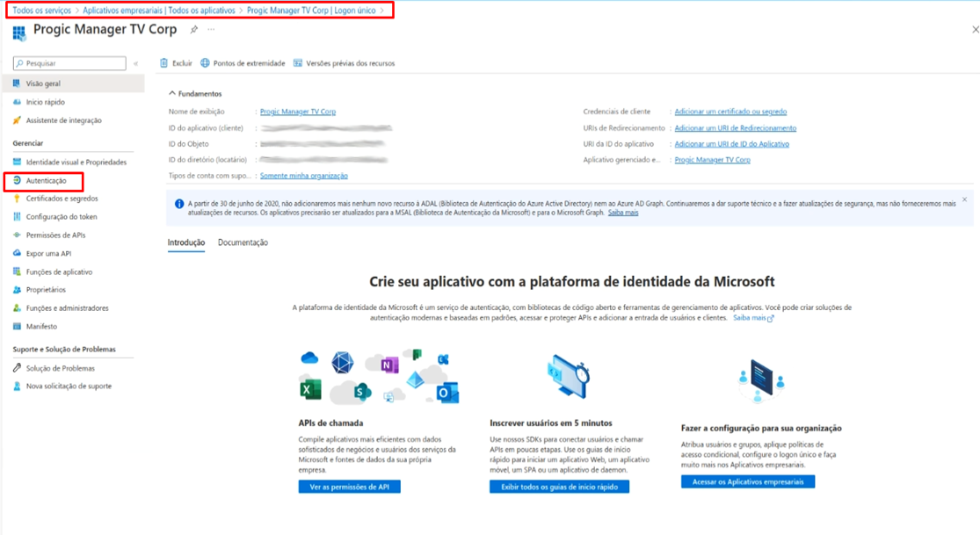Click Exibir todos os guias de início rápido
980x535 pixels.
(x=559, y=487)
